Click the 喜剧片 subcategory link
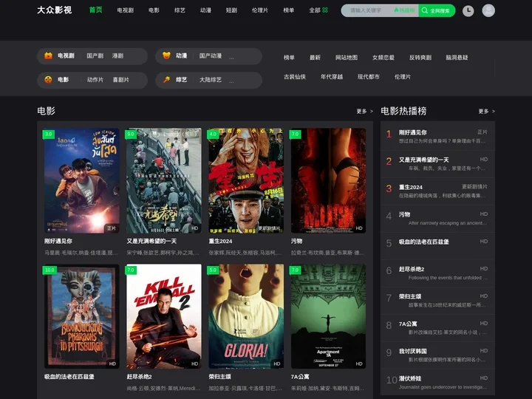This screenshot has width=532, height=399. [x=120, y=80]
